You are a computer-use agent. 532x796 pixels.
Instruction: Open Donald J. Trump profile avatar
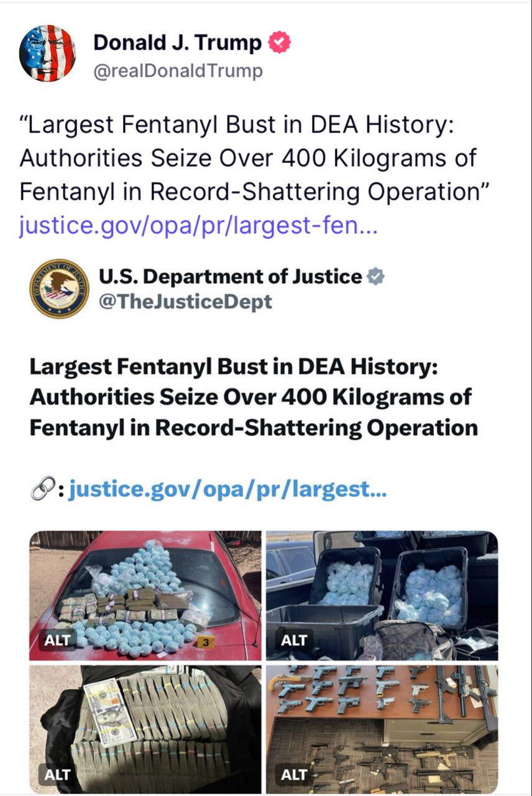[x=48, y=53]
